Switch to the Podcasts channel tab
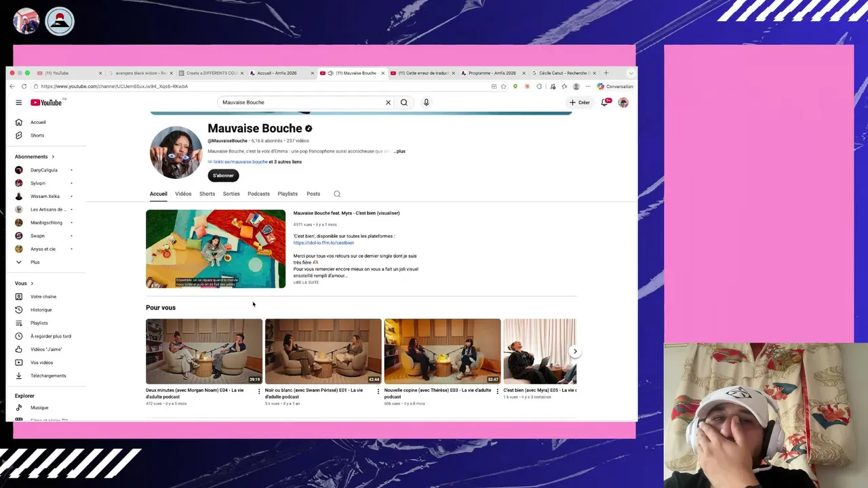 tap(258, 194)
